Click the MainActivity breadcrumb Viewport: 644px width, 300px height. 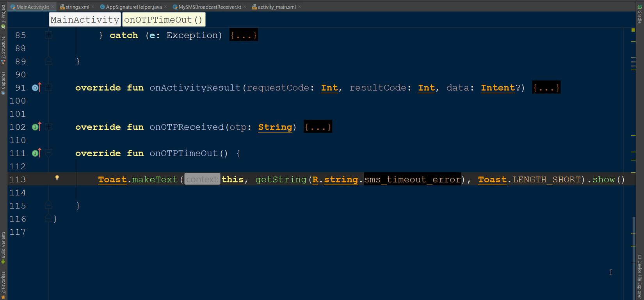[85, 20]
